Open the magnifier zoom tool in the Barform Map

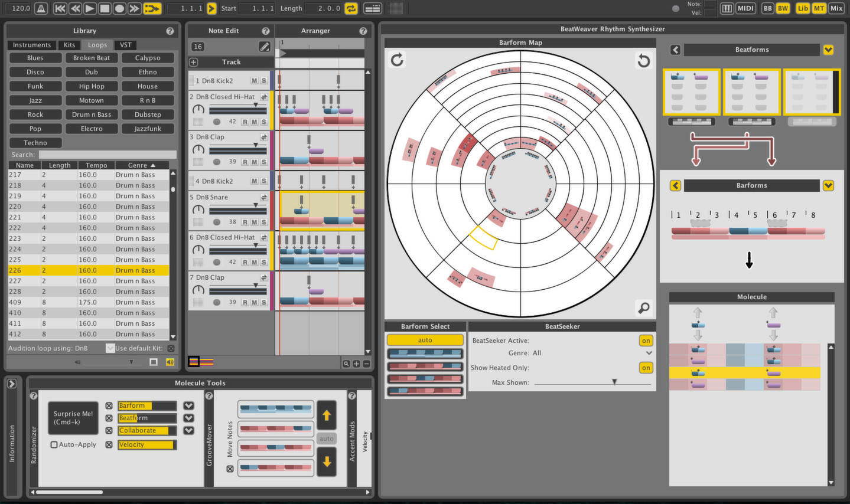click(643, 308)
